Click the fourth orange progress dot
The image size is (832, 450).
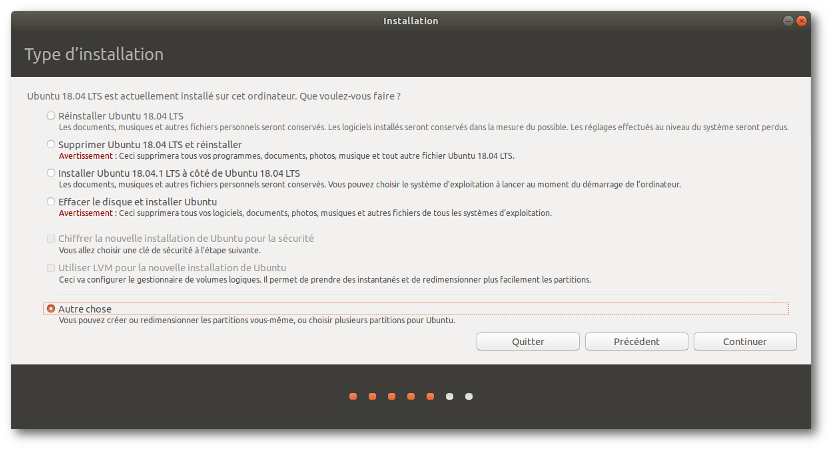(x=411, y=397)
